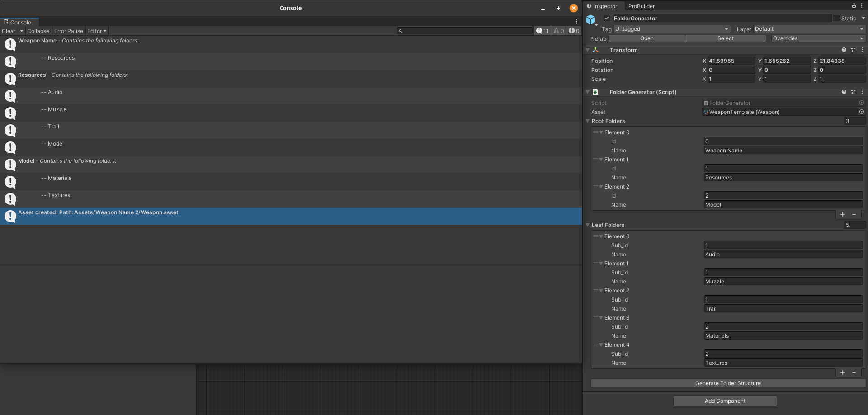Screen dimensions: 868x415
Task: Click the Folder Generator script icon
Action: click(595, 92)
